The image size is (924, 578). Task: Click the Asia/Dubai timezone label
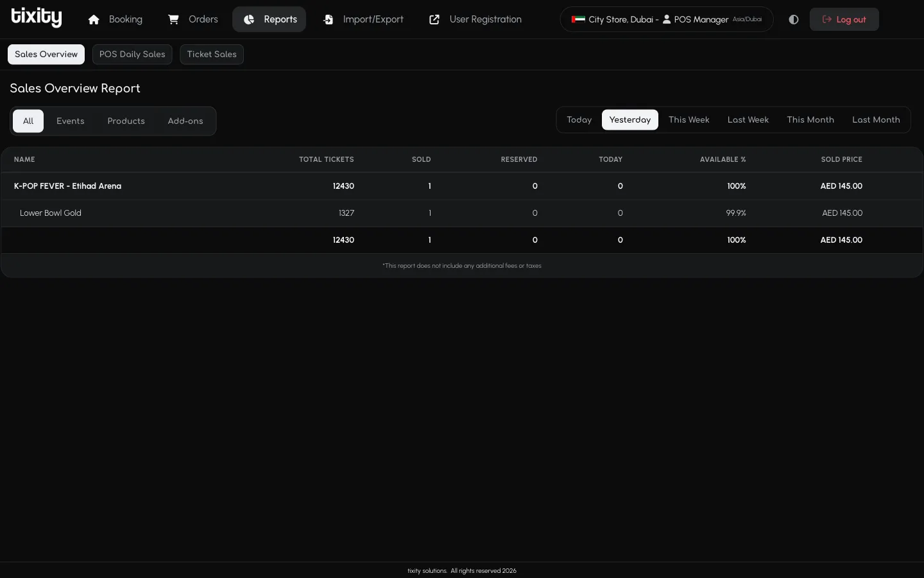pos(747,20)
